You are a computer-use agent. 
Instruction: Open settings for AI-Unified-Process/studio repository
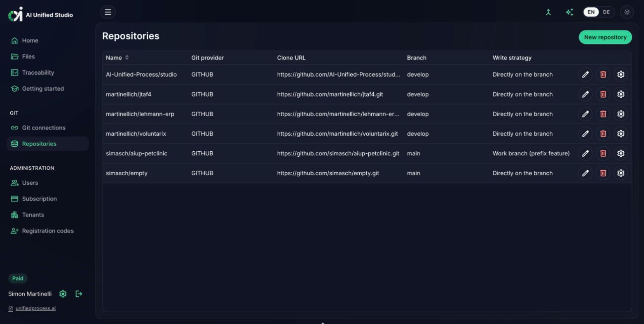(621, 75)
